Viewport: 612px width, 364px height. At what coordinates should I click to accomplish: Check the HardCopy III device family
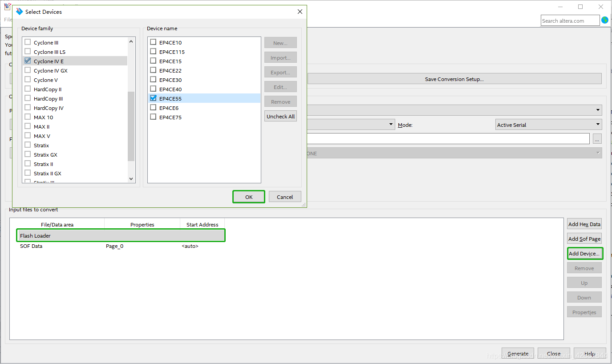[x=28, y=98]
